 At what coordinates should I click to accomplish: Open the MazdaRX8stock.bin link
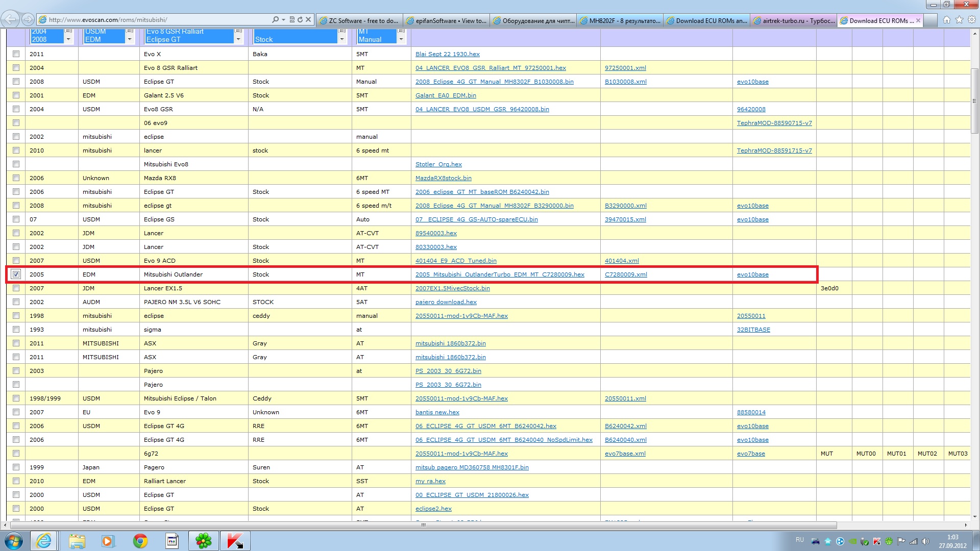443,178
